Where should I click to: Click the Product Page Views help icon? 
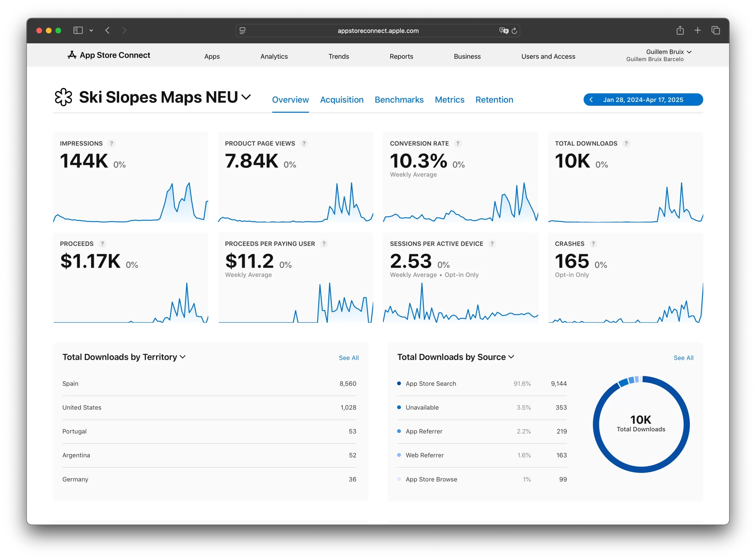(304, 143)
